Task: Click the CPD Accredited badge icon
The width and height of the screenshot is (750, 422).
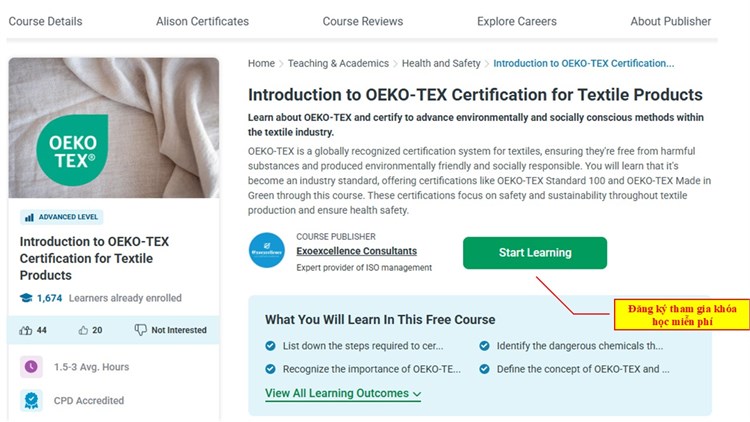Action: 31,401
